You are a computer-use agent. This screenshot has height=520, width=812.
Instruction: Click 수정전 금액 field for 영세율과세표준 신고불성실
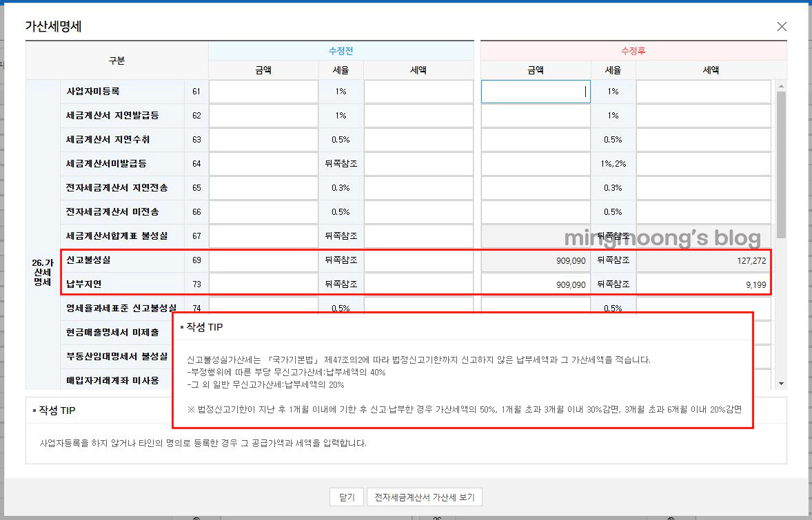263,308
